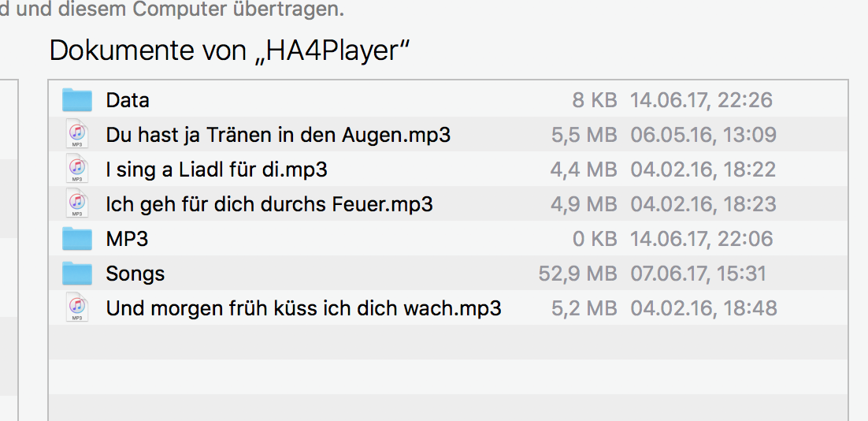This screenshot has height=421, width=868.
Task: Click the Und morgen früh mp3 icon
Action: (76, 307)
